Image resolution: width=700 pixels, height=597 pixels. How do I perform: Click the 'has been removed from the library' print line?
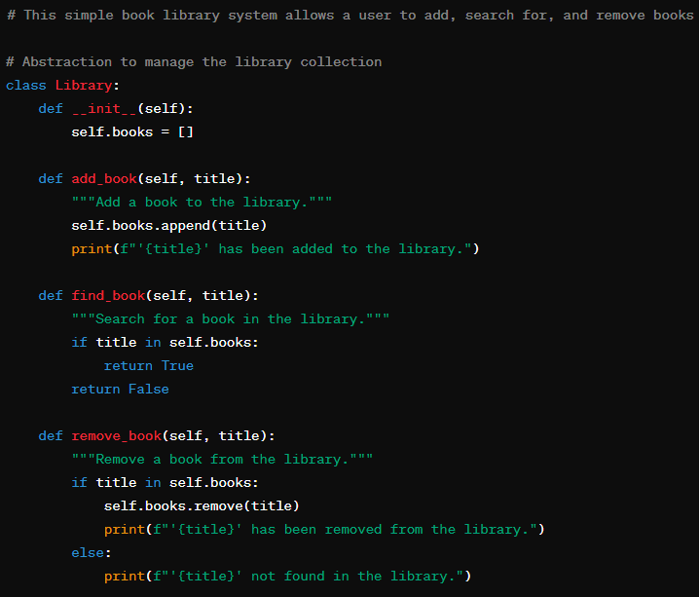(324, 530)
